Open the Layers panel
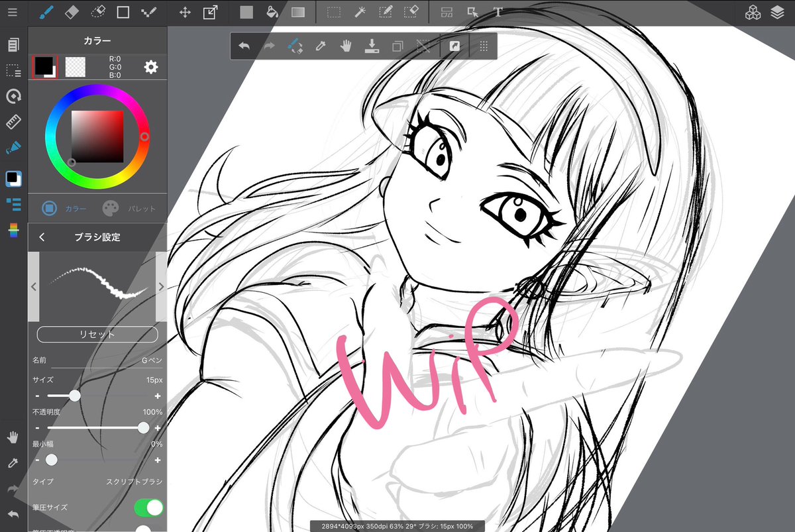 pyautogui.click(x=778, y=12)
